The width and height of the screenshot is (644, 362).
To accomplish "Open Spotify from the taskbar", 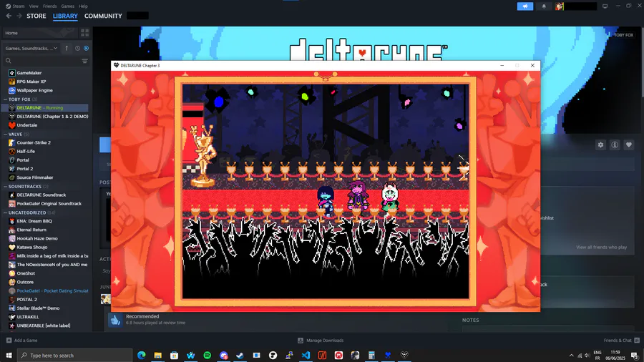I will (x=207, y=355).
